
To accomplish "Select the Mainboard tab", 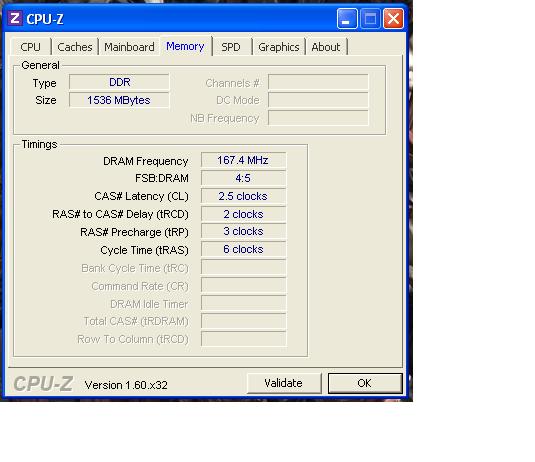I will (129, 47).
